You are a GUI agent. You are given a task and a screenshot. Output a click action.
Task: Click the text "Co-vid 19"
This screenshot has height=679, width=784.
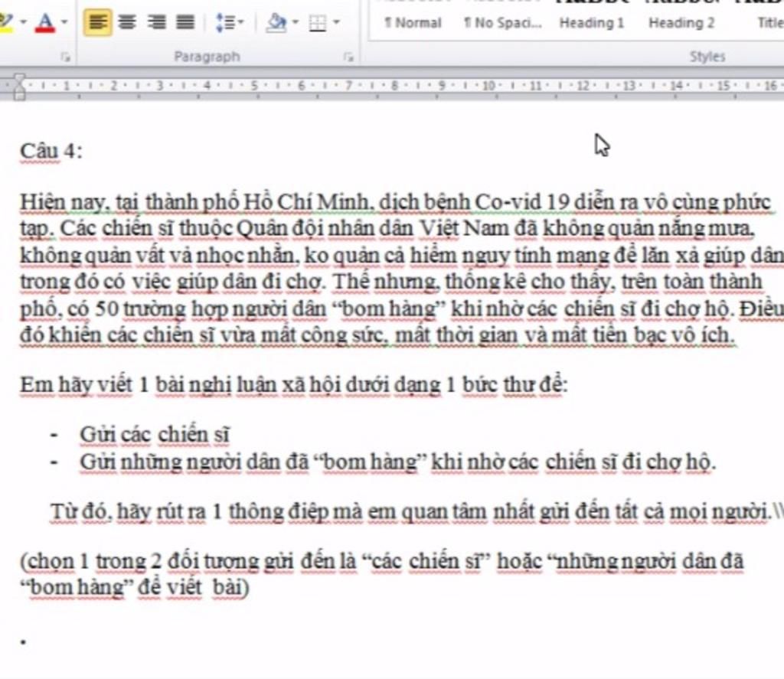pos(522,202)
